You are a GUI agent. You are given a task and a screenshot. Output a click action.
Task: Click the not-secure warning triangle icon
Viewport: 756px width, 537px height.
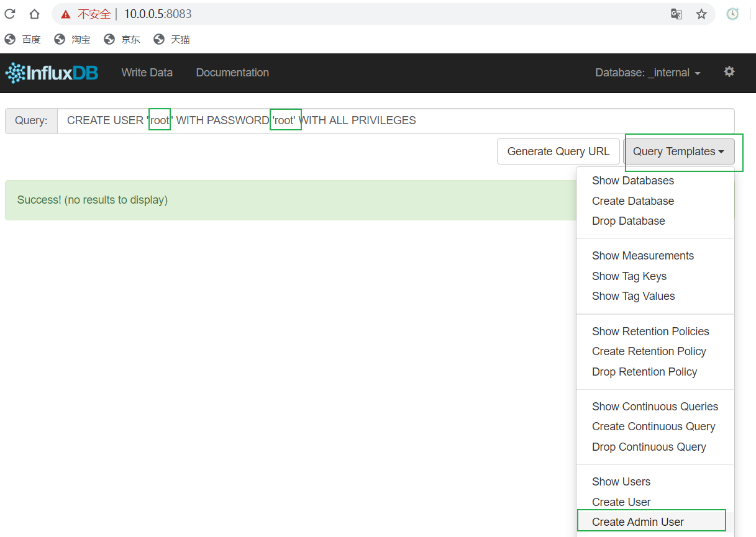[65, 14]
